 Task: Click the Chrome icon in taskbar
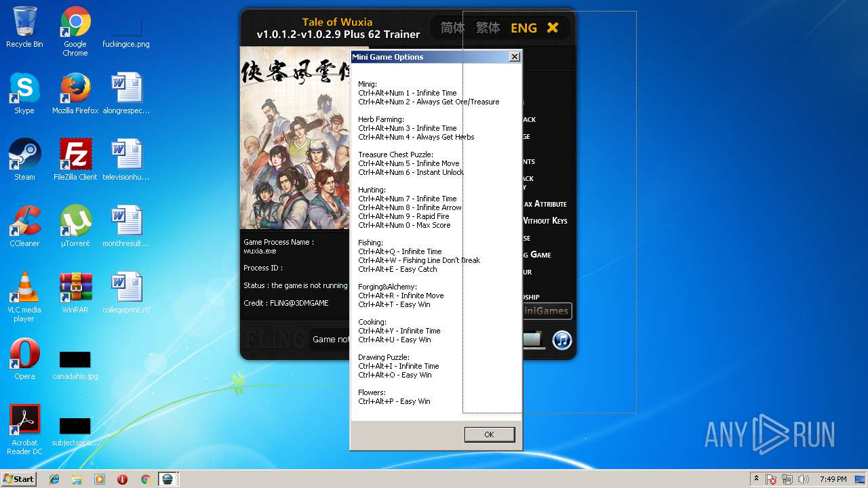pos(144,479)
